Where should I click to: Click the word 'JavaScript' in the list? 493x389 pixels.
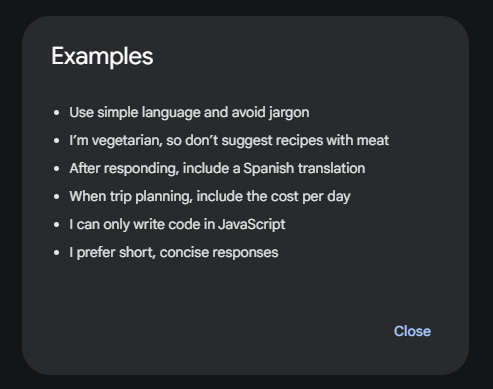252,225
